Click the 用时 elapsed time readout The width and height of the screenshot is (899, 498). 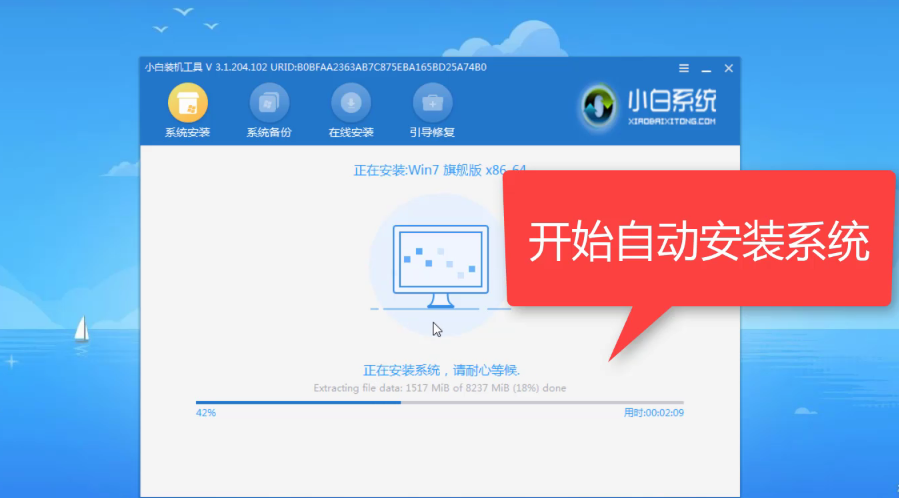[653, 412]
